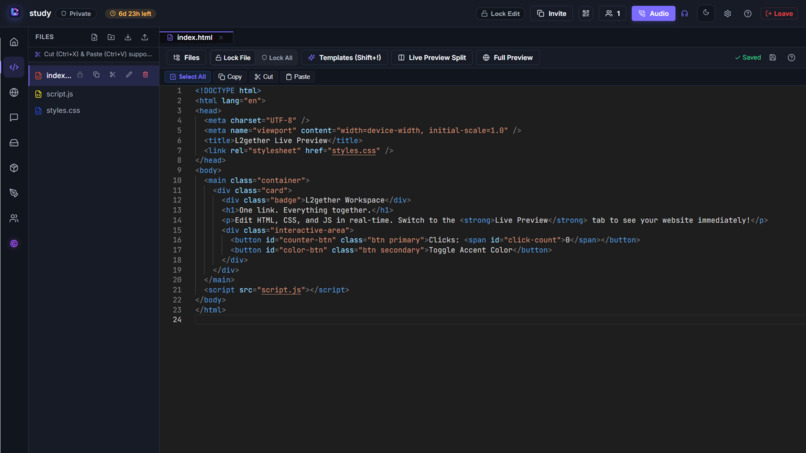Click the Cut & Paste support hint

coord(94,54)
